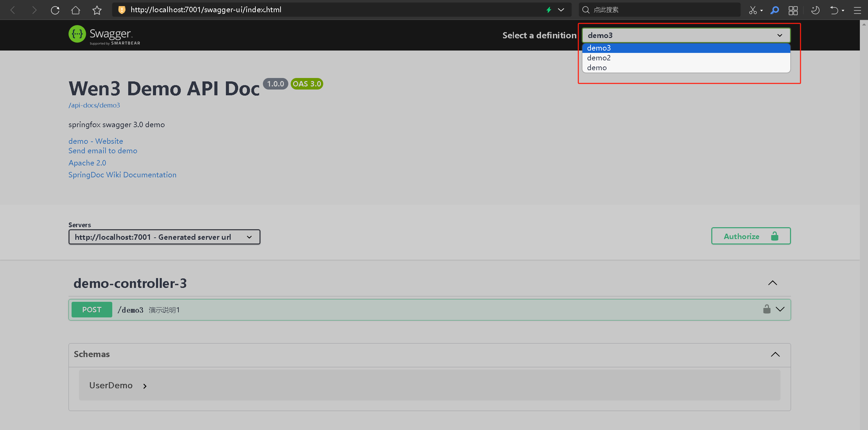
Task: Click the padlock on POST /demo3 row
Action: click(767, 309)
